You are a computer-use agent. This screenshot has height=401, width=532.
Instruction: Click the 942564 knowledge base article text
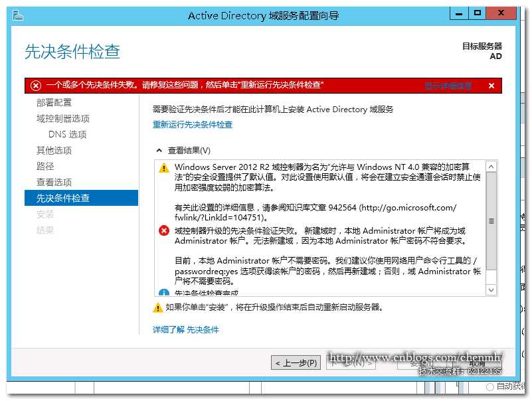coord(342,207)
